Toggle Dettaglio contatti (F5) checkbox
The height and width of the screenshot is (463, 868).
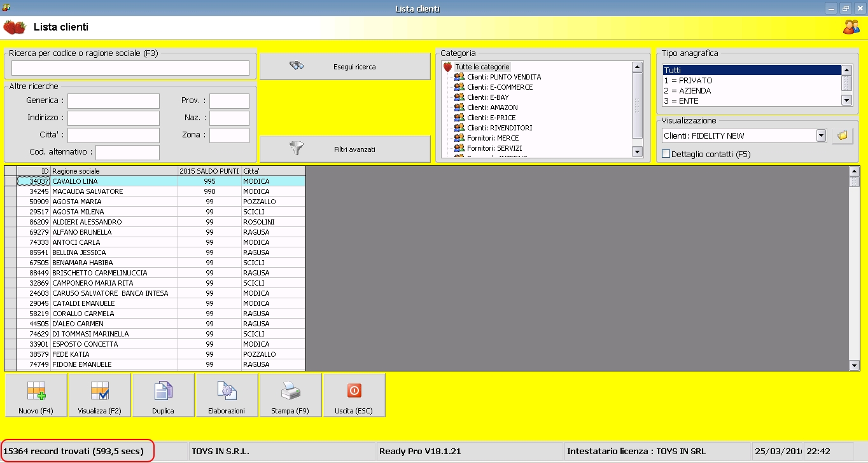click(666, 154)
